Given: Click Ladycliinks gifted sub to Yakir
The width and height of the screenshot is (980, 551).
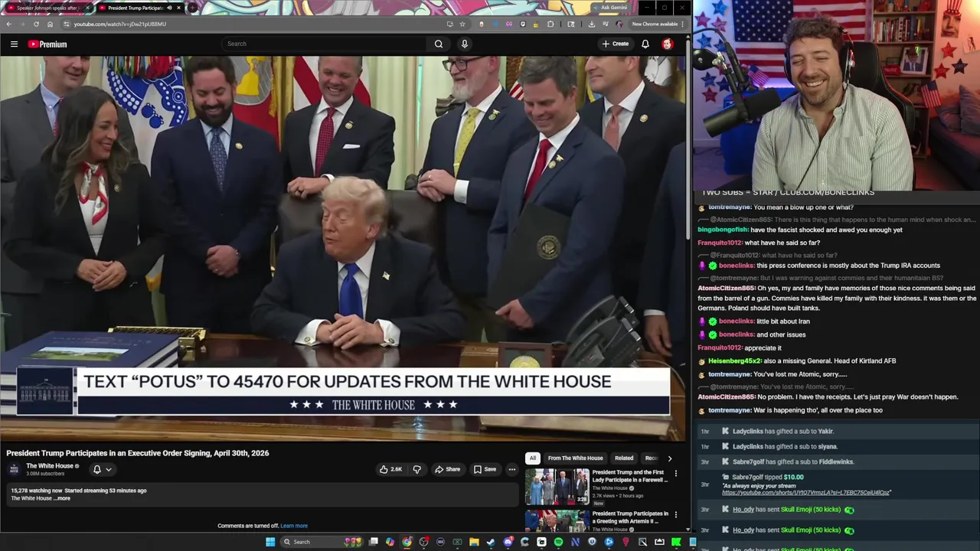Looking at the screenshot, I should [x=782, y=432].
